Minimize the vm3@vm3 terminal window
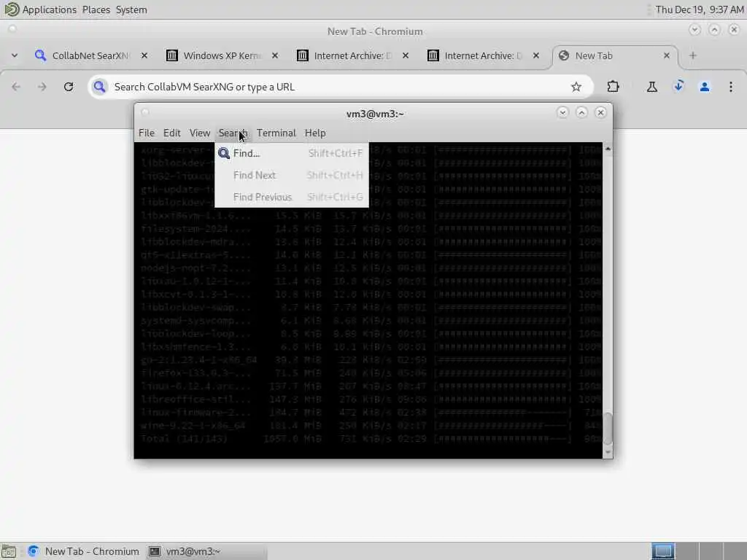The image size is (747, 560). 562,112
